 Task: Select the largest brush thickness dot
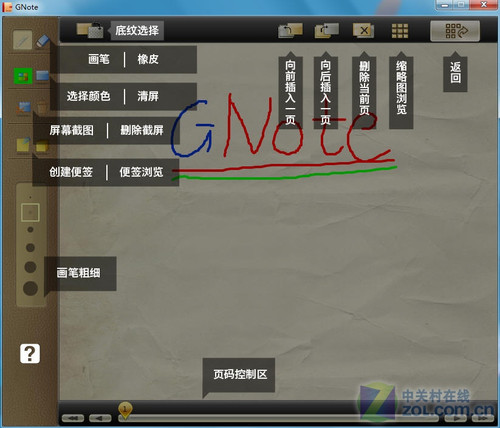point(30,288)
